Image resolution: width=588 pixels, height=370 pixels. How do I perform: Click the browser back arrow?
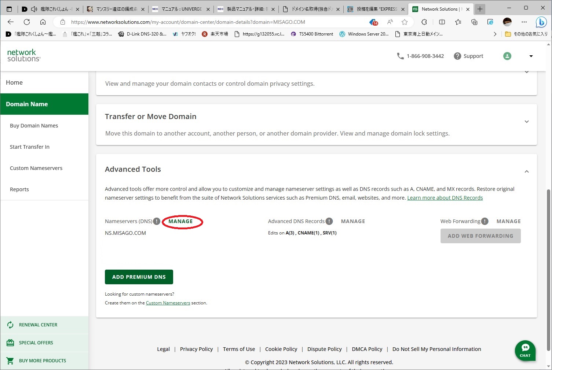tap(11, 22)
